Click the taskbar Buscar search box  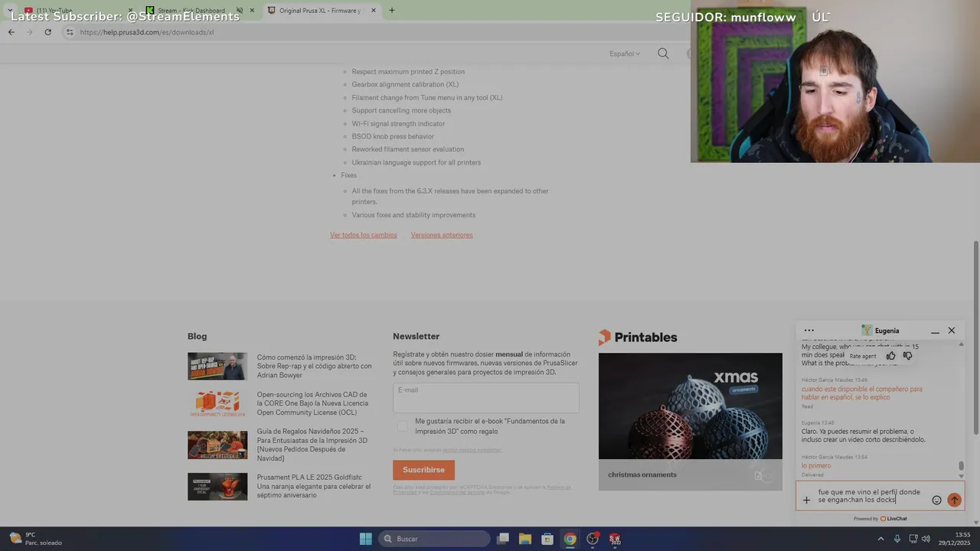point(434,539)
